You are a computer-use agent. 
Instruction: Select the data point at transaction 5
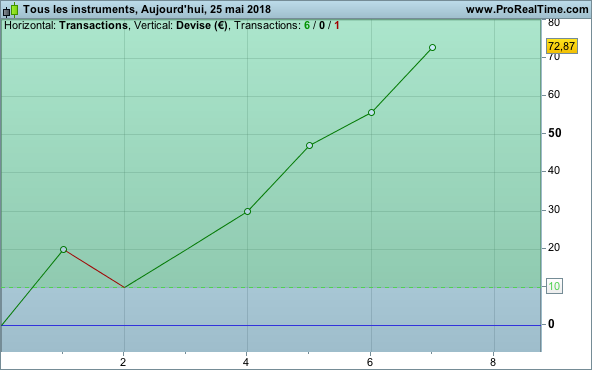[x=310, y=145]
